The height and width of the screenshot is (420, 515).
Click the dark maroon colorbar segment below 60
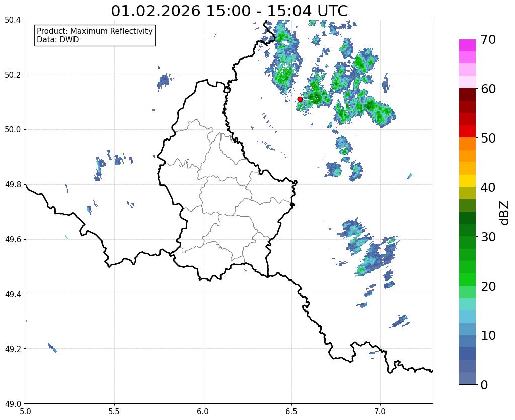pyautogui.click(x=467, y=94)
